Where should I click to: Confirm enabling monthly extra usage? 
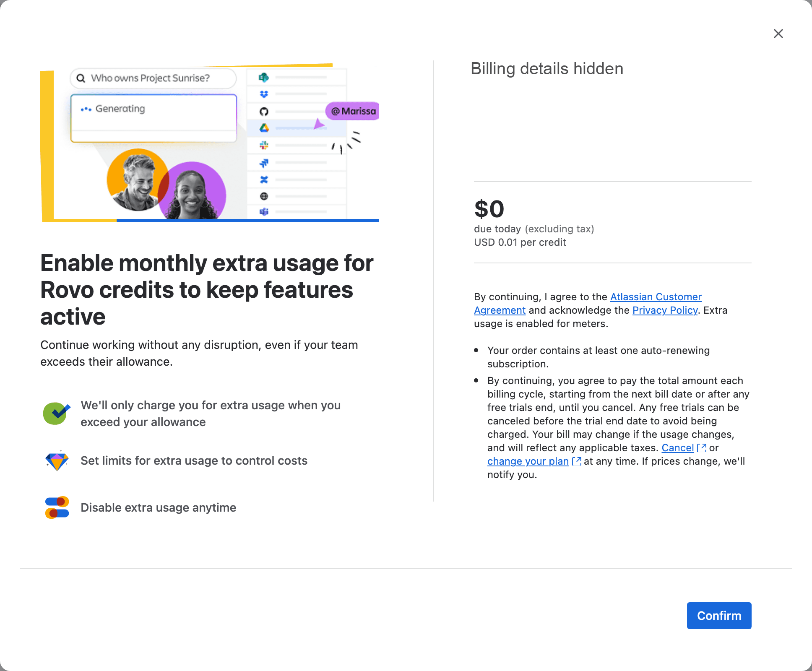coord(719,616)
